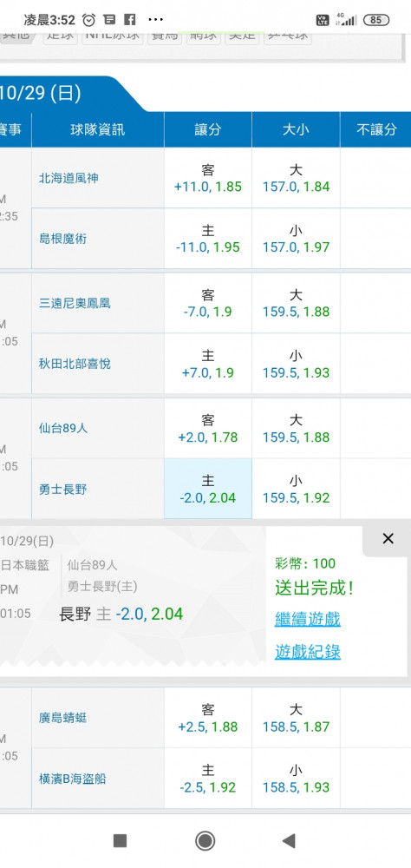Tap the Android home circle icon
This screenshot has width=411, height=868.
pyautogui.click(x=205, y=841)
